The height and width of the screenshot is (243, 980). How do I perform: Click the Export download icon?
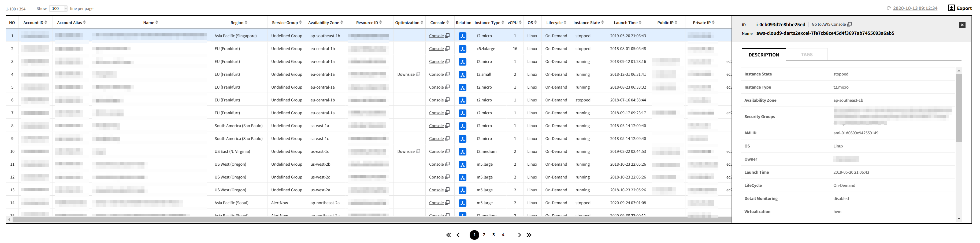[951, 8]
